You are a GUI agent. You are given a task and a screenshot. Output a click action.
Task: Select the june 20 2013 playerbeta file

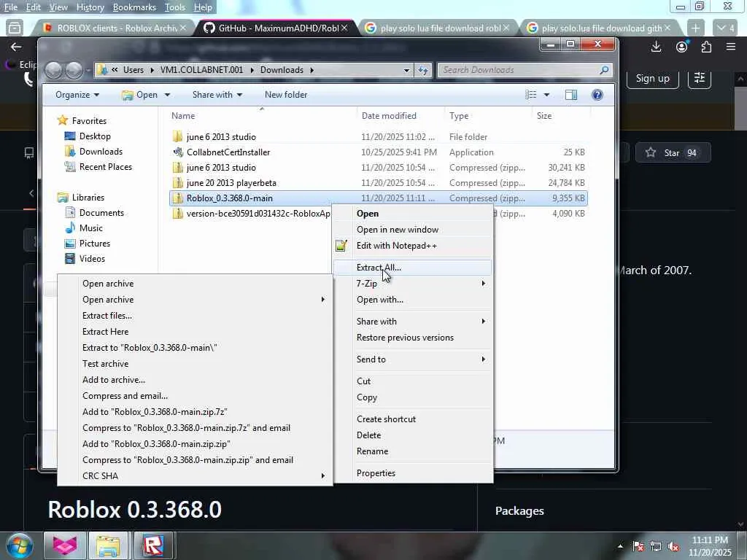pos(379,183)
